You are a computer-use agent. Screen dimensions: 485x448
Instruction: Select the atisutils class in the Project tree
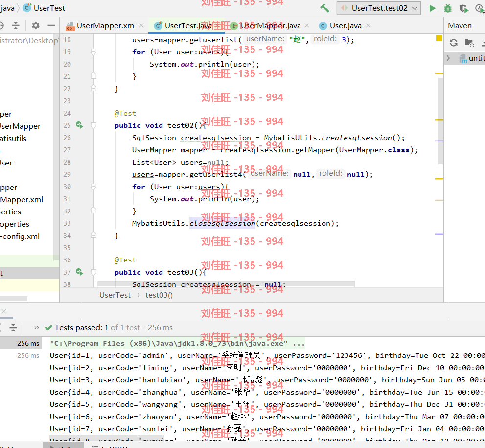pyautogui.click(x=13, y=138)
